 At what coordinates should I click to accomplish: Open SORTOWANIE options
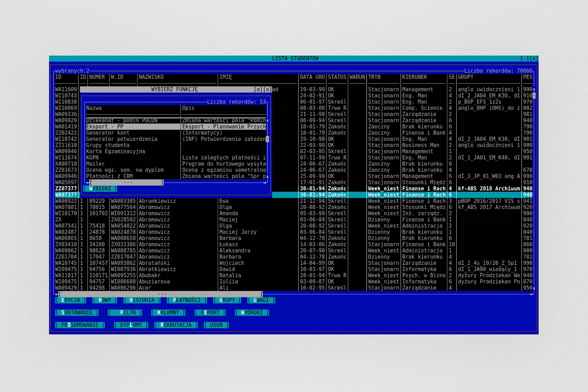pos(77,312)
